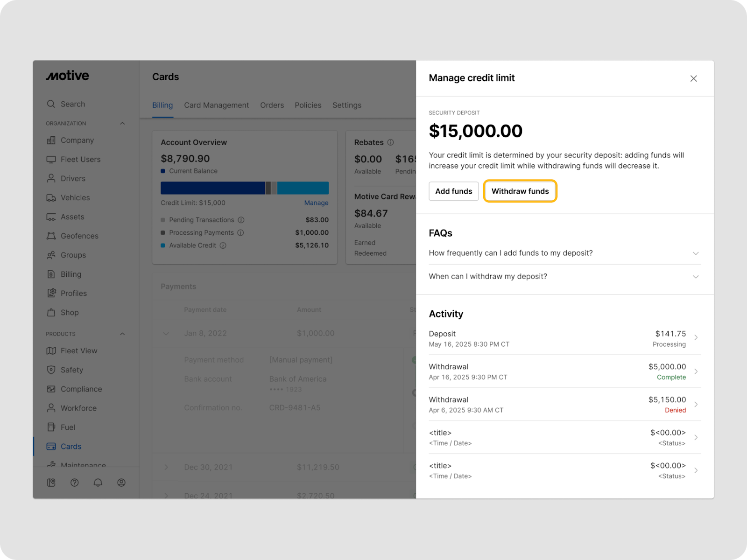The image size is (747, 560).
Task: Click the Manage credit limit link
Action: point(316,203)
